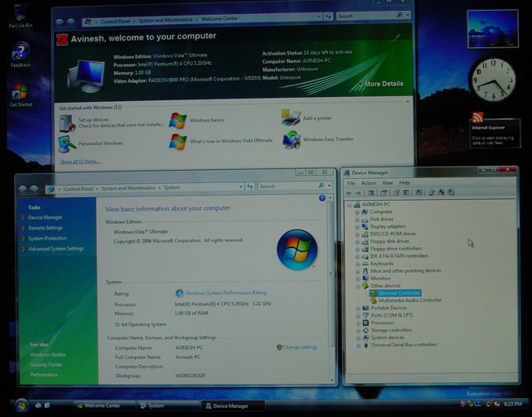Expand the Keyboards node

358,264
